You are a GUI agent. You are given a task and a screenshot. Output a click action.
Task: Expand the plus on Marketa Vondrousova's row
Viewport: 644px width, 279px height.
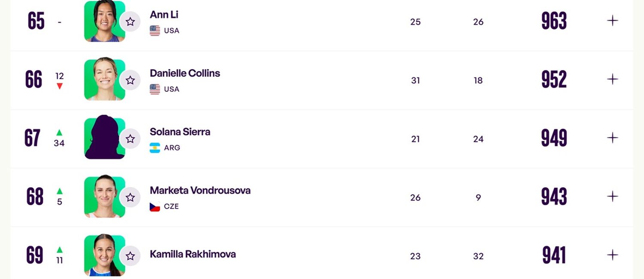613,197
